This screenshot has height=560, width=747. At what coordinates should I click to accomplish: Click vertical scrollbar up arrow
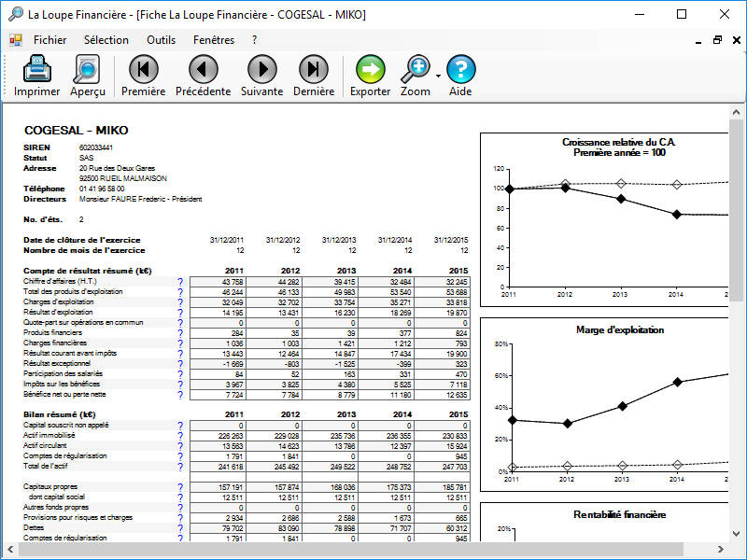[x=736, y=112]
